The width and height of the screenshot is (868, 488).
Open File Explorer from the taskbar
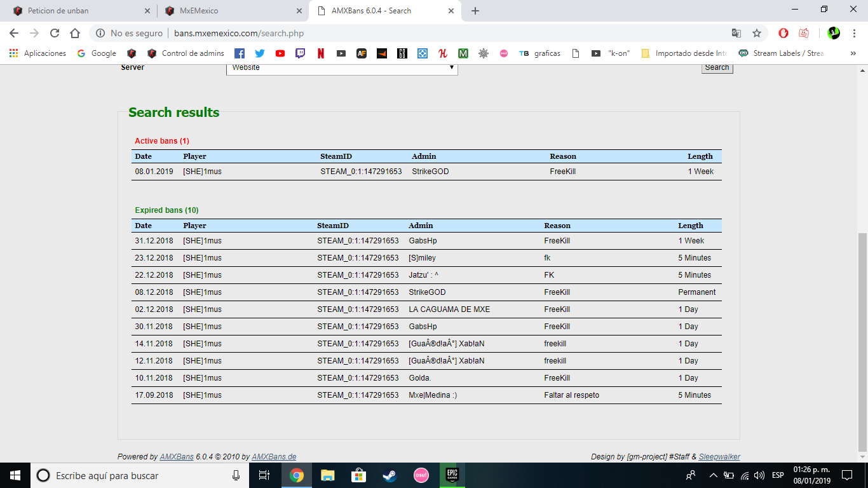[x=328, y=475]
